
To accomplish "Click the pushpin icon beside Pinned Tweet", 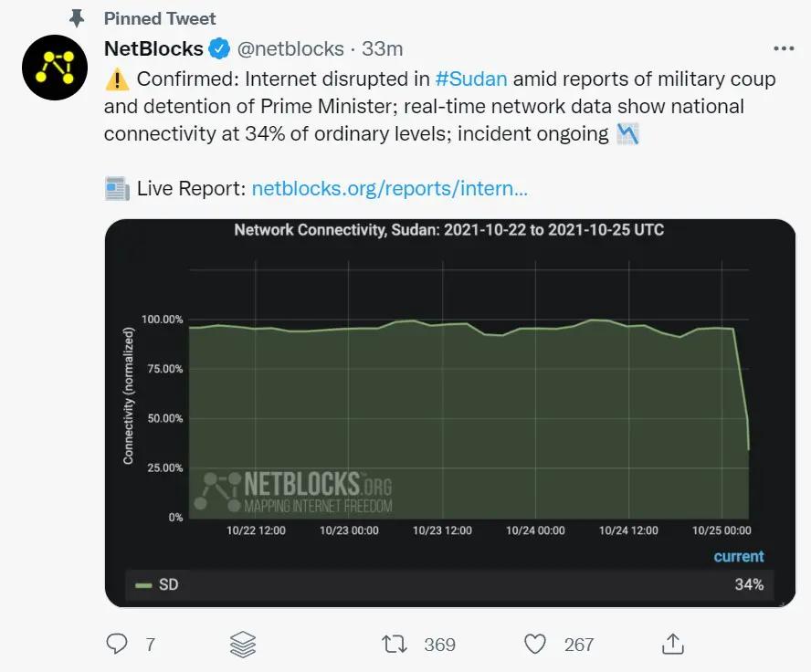I will point(77,18).
